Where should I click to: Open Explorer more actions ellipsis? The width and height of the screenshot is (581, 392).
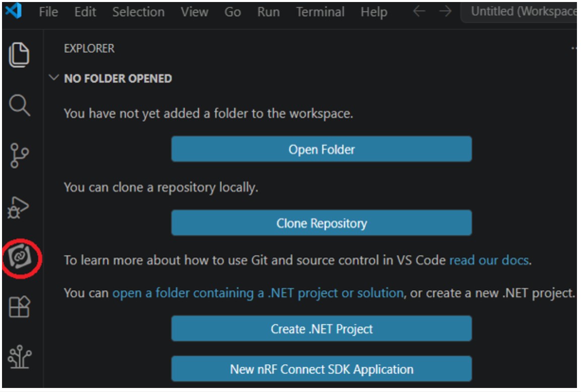[574, 48]
